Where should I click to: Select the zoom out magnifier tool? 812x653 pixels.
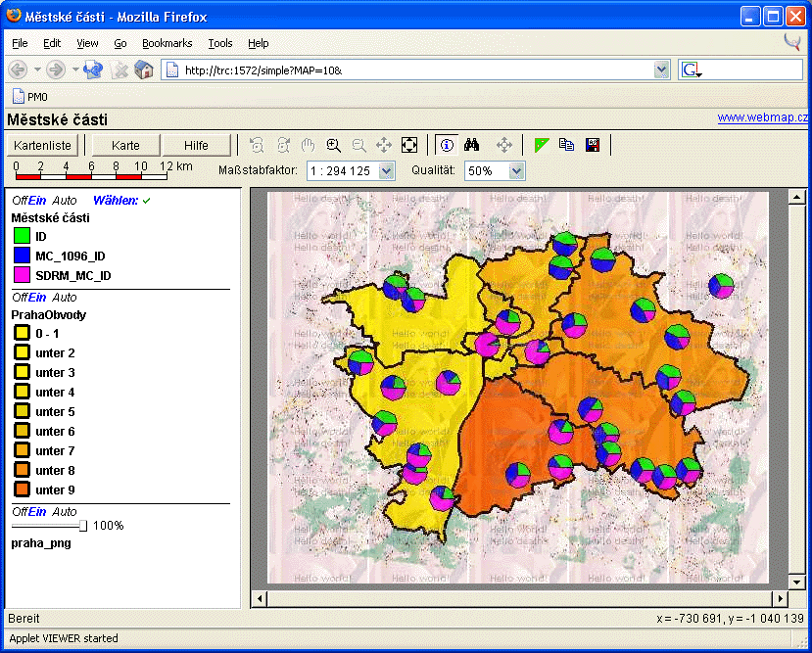[359, 145]
